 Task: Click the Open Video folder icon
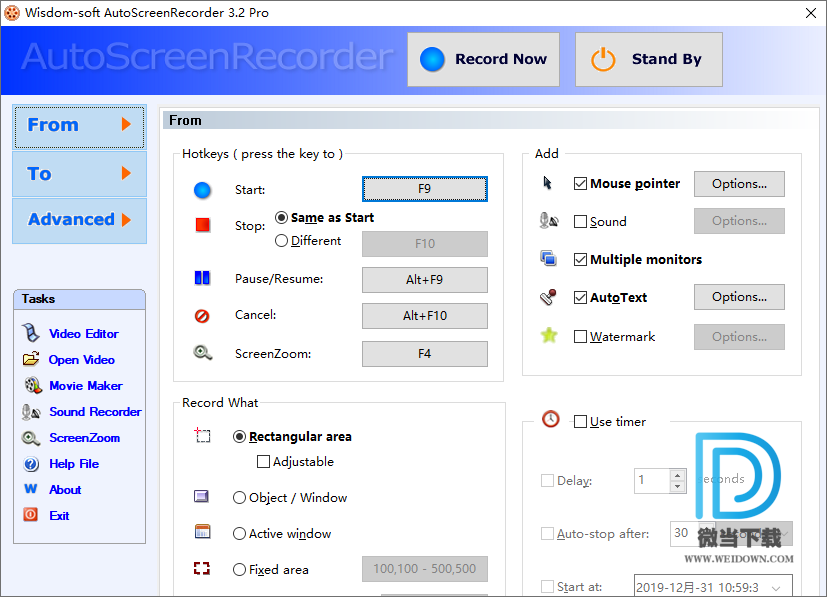[x=31, y=359]
